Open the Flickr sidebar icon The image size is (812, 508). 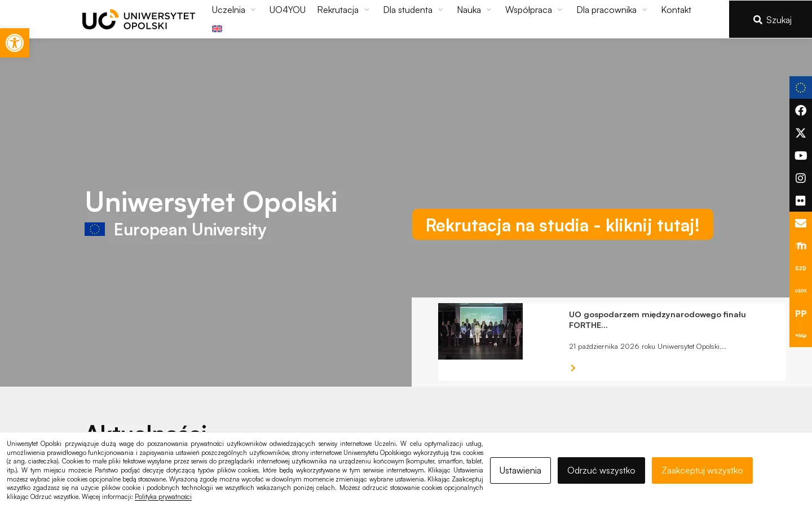click(x=801, y=200)
